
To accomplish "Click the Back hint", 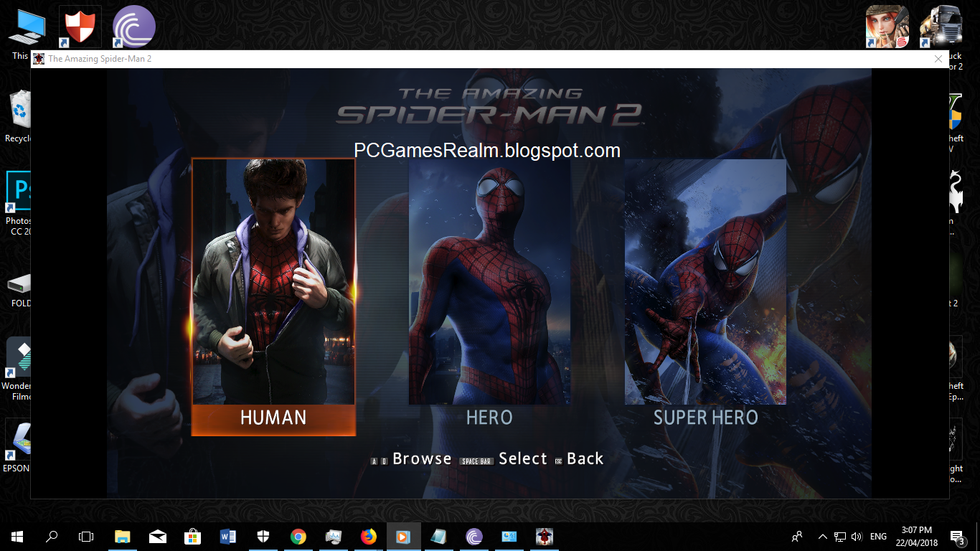I will pos(585,459).
